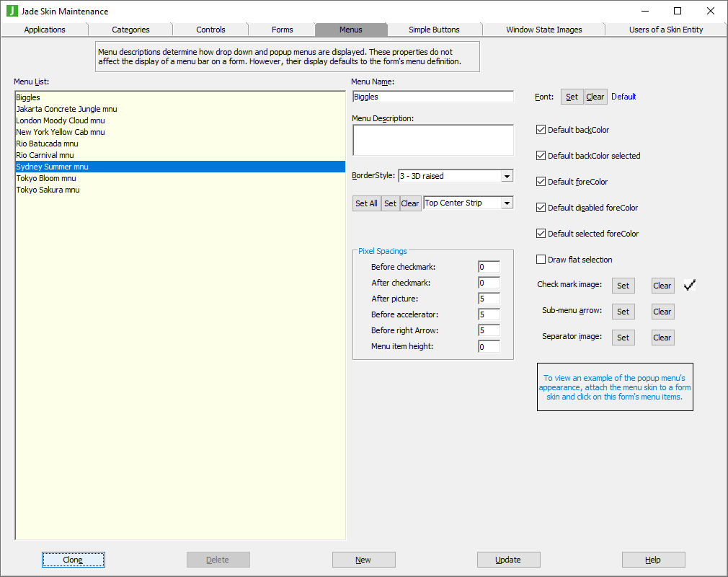The height and width of the screenshot is (577, 728).
Task: Click the Font Set button
Action: pyautogui.click(x=572, y=97)
